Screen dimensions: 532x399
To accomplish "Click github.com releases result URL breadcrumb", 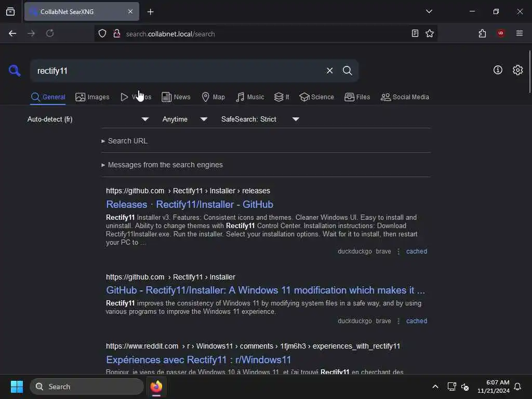I will click(188, 191).
